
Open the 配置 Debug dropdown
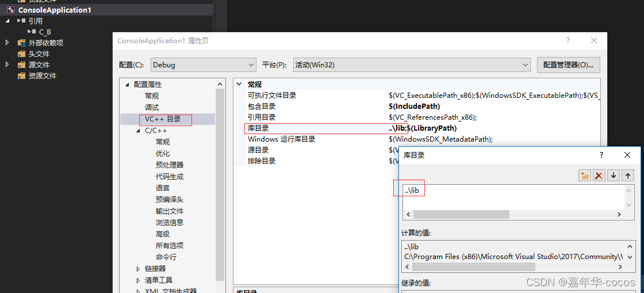[204, 65]
